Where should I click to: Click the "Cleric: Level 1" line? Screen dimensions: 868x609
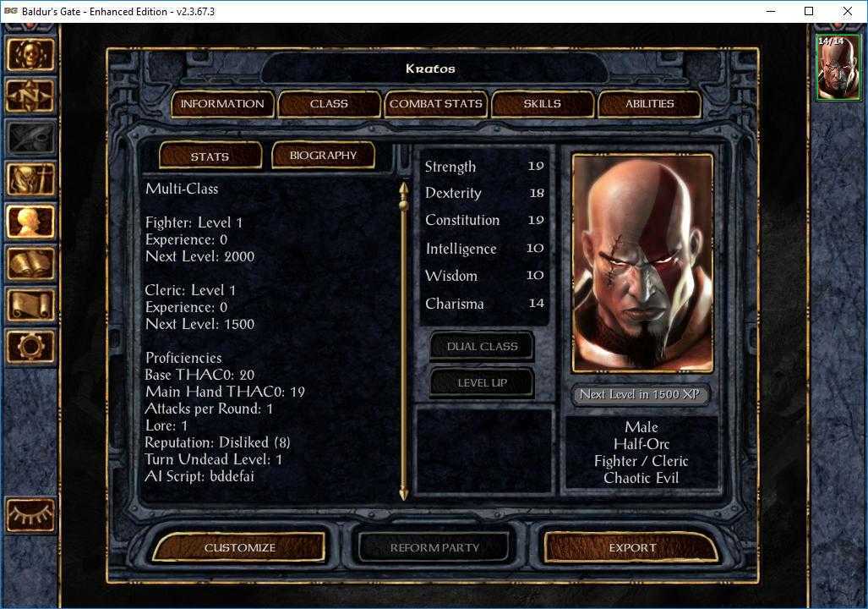[190, 290]
